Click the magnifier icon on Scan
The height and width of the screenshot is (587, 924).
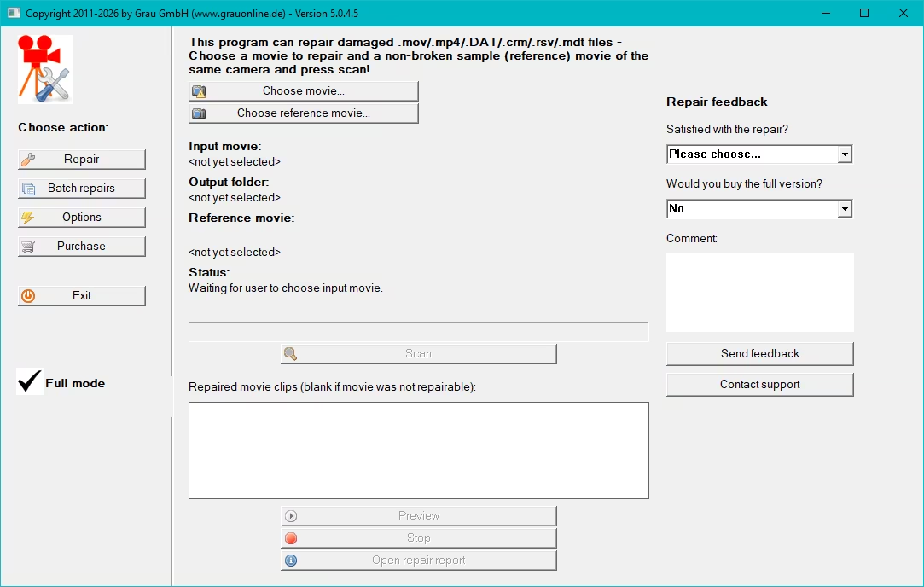tap(291, 353)
